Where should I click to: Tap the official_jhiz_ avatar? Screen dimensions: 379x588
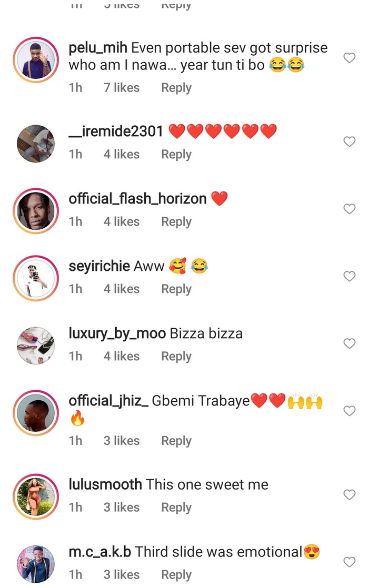pos(36,413)
